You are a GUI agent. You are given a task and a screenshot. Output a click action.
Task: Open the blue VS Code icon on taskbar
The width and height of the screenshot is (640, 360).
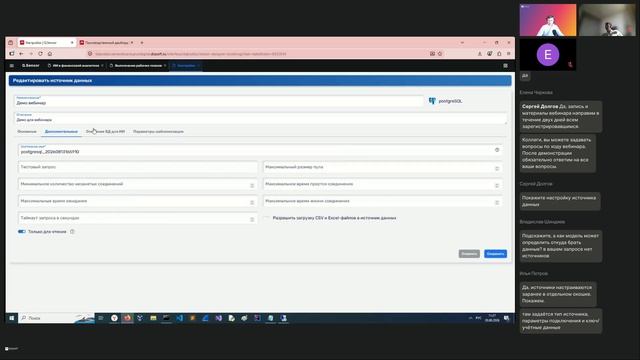pyautogui.click(x=180, y=318)
